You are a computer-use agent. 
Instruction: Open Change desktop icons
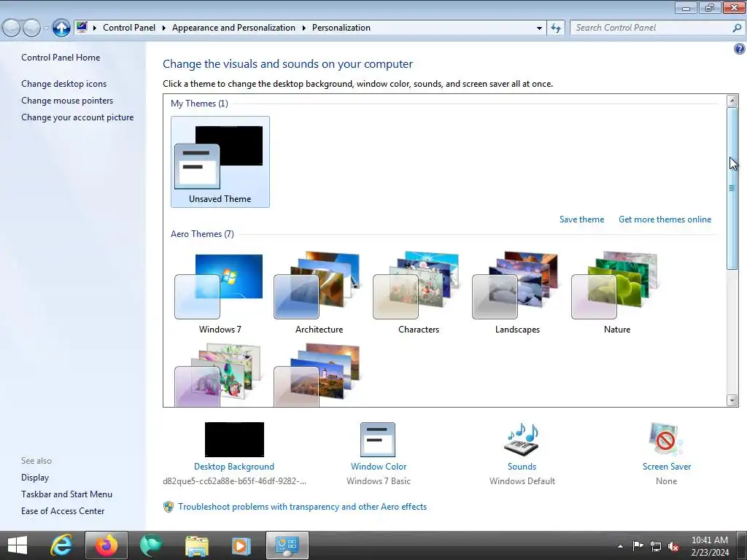pos(64,83)
